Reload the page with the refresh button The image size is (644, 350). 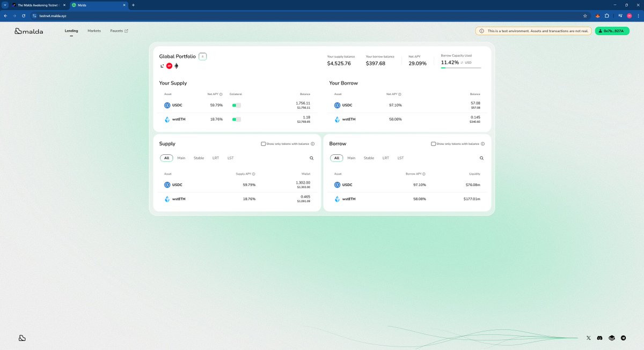pos(23,16)
